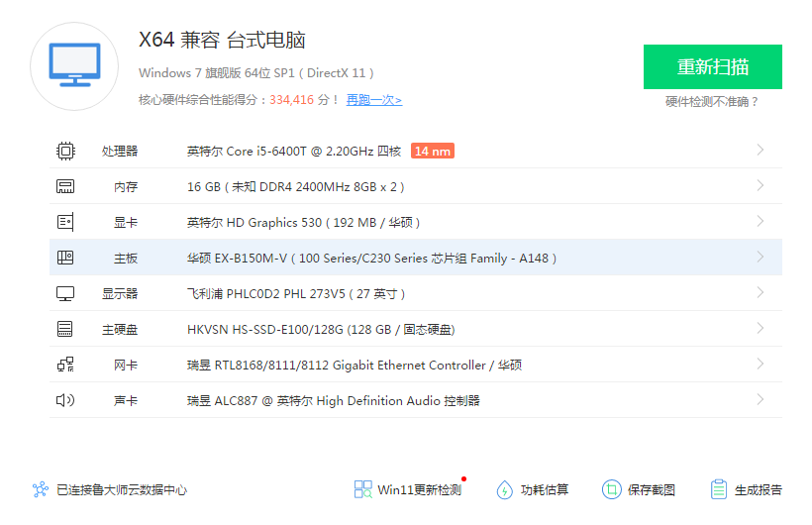Click the graphics card icon
Viewport: 812px width, 525px height.
click(x=65, y=222)
